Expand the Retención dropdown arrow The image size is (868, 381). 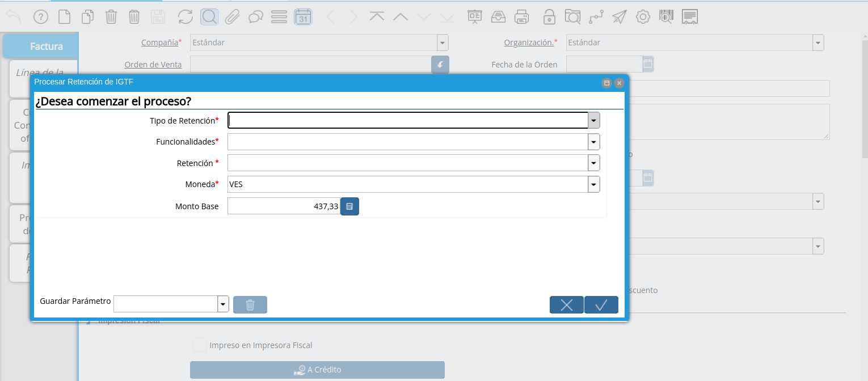tap(594, 163)
